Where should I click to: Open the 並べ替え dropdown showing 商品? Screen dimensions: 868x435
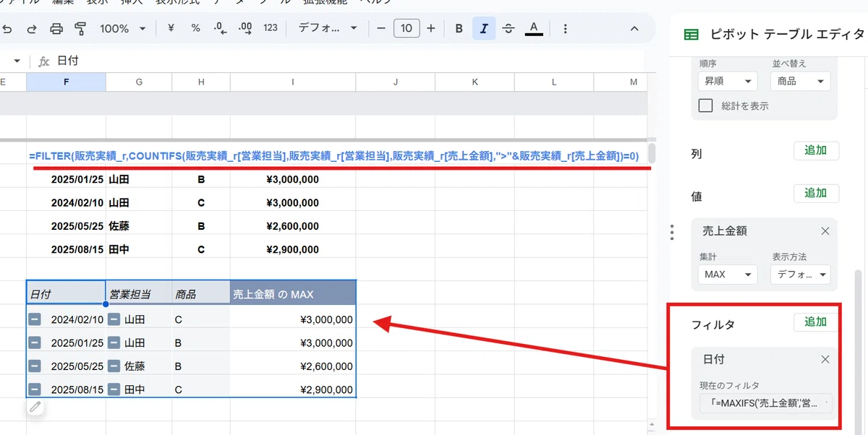800,82
